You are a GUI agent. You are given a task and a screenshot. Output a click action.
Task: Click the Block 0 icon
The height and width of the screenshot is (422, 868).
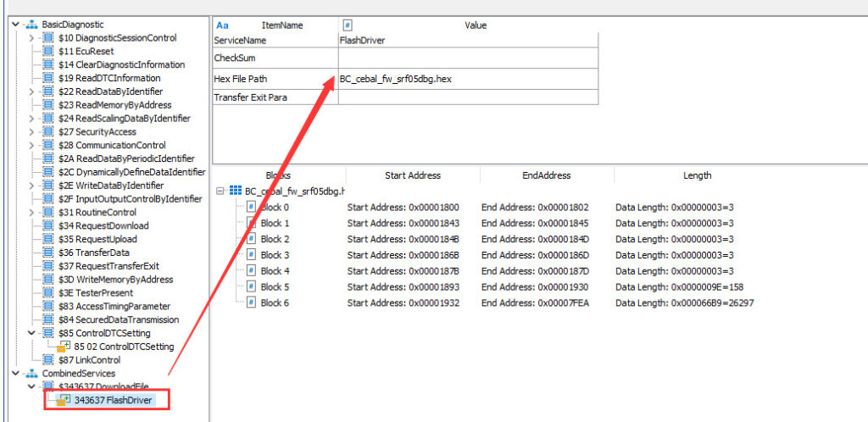pos(251,208)
